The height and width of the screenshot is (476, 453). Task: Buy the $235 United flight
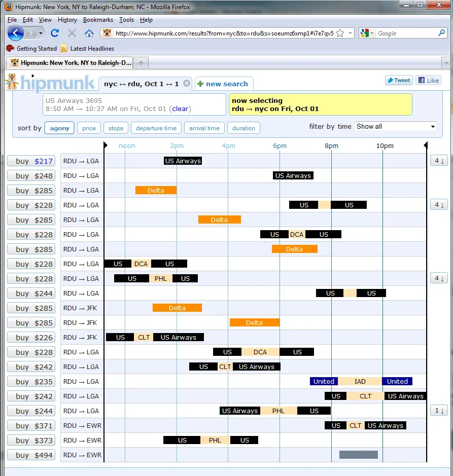tap(31, 382)
